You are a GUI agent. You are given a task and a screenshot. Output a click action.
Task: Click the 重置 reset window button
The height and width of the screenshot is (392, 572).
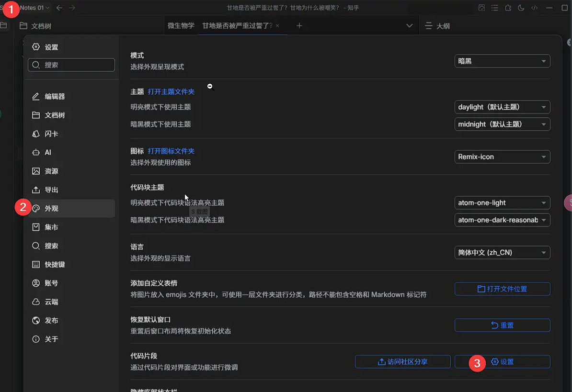pos(502,325)
